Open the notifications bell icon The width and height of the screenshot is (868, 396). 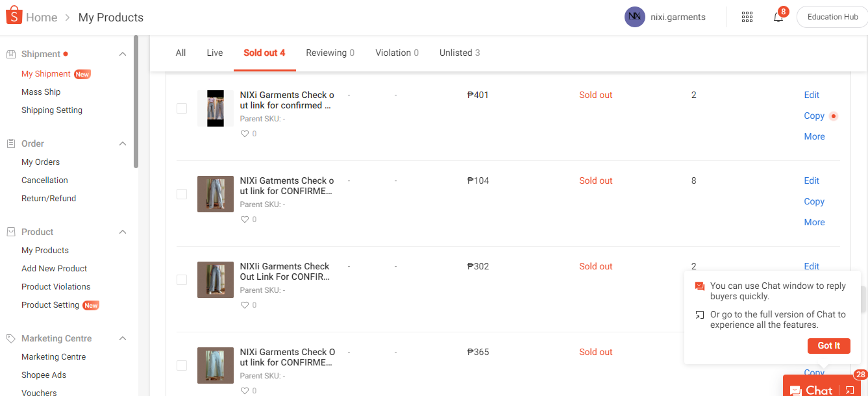[778, 18]
